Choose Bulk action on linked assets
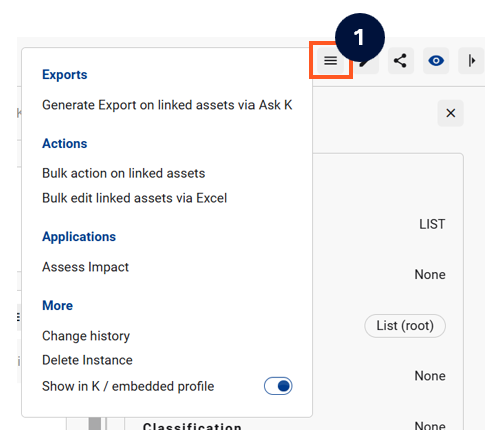This screenshot has height=448, width=504. [124, 173]
